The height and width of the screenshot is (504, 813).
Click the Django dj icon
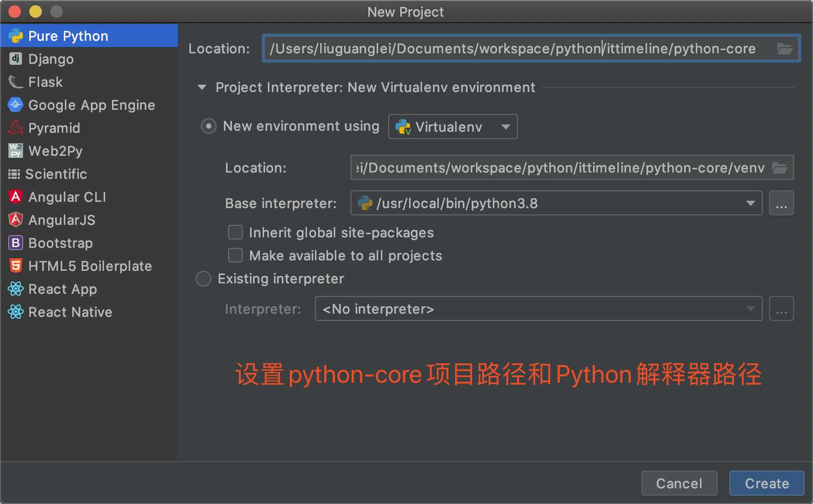[x=16, y=59]
